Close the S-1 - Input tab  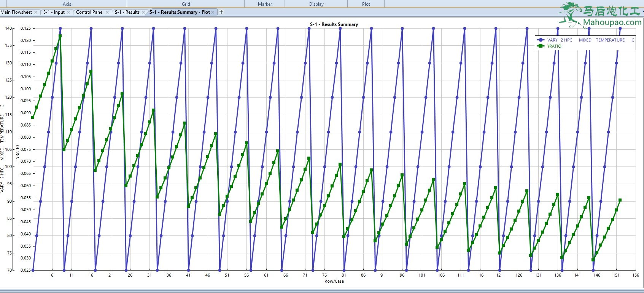[x=68, y=12]
